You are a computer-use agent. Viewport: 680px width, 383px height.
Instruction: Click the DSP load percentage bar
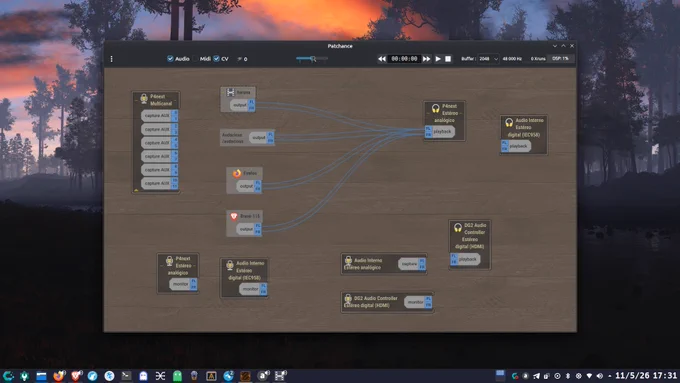click(x=561, y=58)
